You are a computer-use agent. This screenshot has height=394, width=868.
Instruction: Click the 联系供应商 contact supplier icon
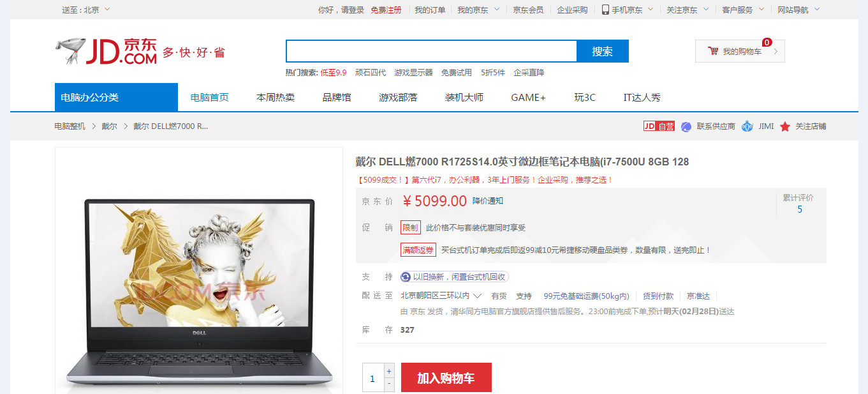(686, 126)
